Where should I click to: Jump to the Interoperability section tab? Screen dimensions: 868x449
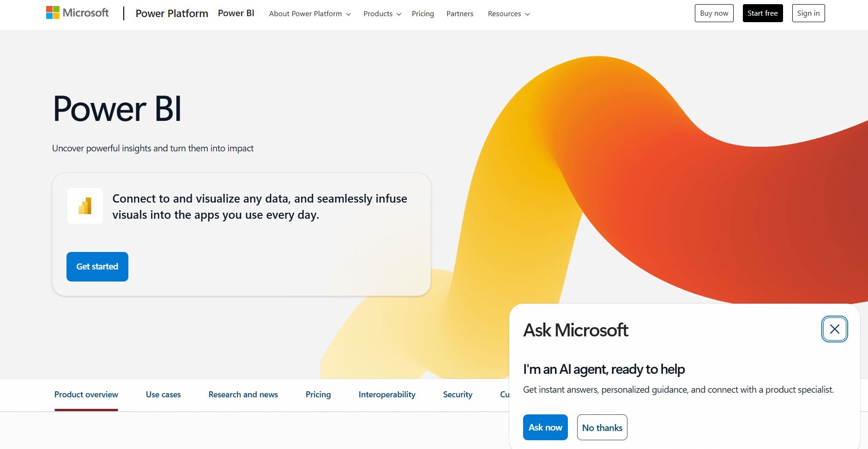pos(387,395)
